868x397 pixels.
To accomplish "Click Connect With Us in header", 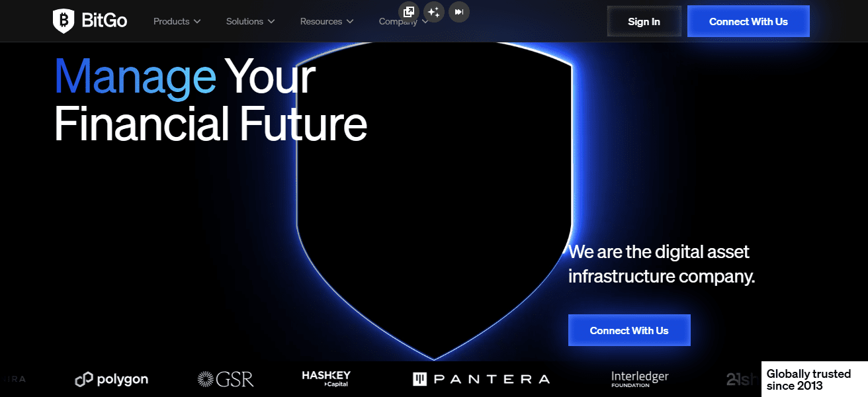I will click(x=748, y=21).
